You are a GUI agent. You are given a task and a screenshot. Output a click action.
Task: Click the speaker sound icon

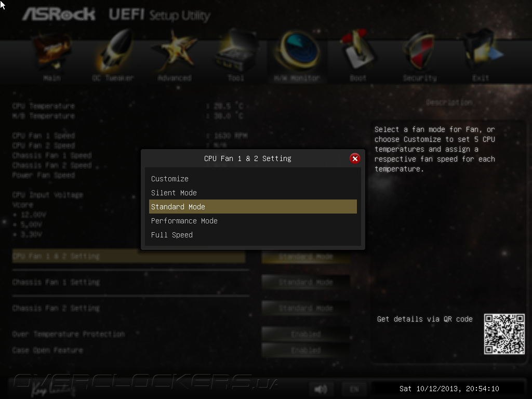click(321, 389)
